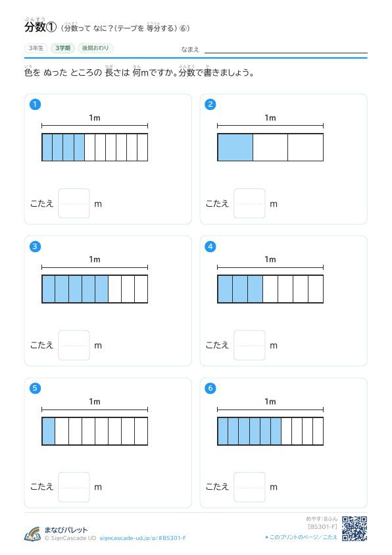This screenshot has width=392, height=555.
Task: Click the blue number 6 badge
Action: click(x=210, y=388)
